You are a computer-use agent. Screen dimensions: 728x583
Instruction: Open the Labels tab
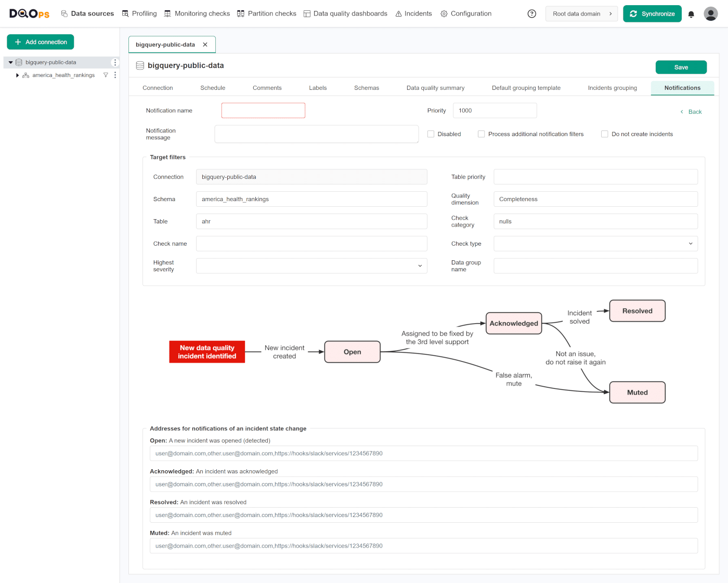point(318,88)
